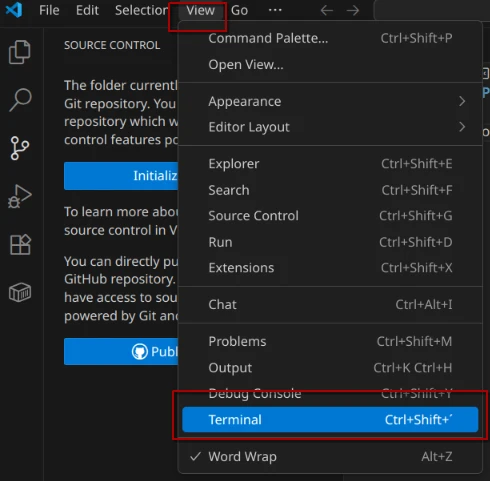Image resolution: width=490 pixels, height=481 pixels.
Task: Click the VS Code logo icon
Action: [x=14, y=10]
